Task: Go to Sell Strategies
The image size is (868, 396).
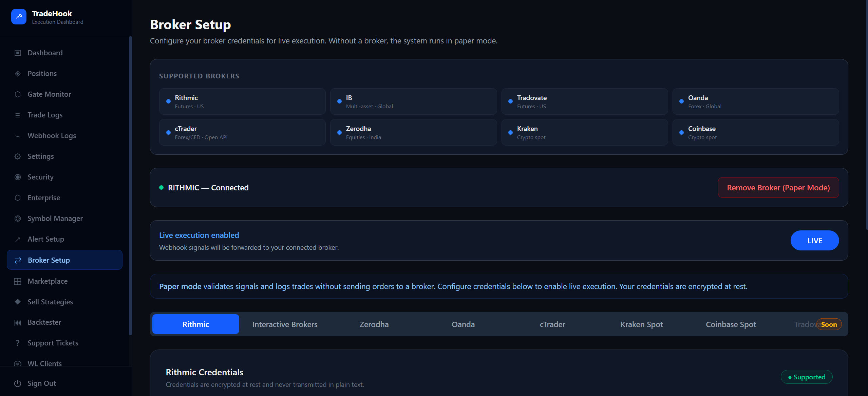Action: coord(64,302)
